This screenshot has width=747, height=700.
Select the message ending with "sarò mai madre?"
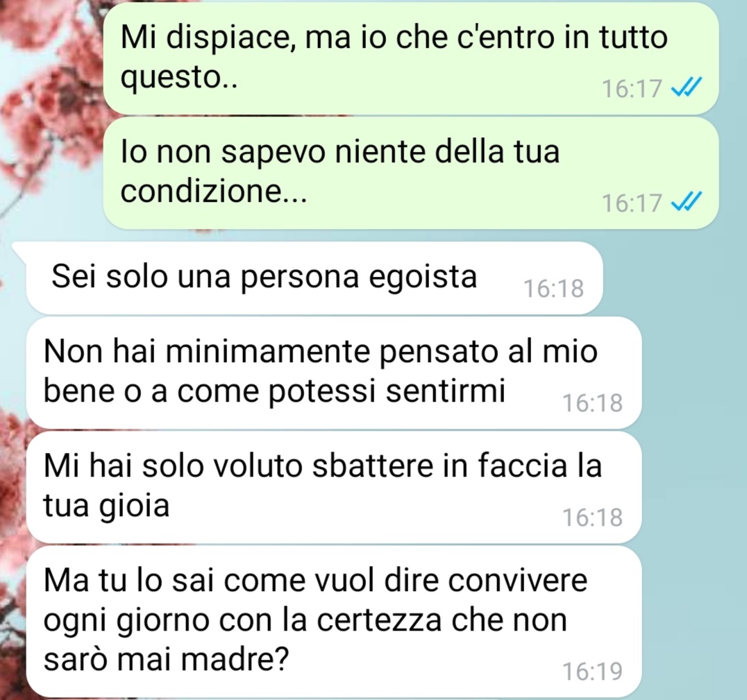pyautogui.click(x=333, y=622)
